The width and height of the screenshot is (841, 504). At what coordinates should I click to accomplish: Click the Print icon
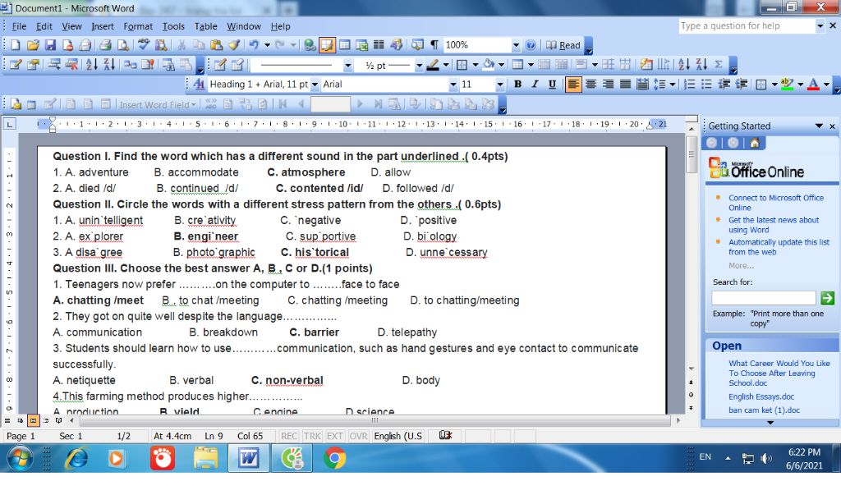pos(106,45)
